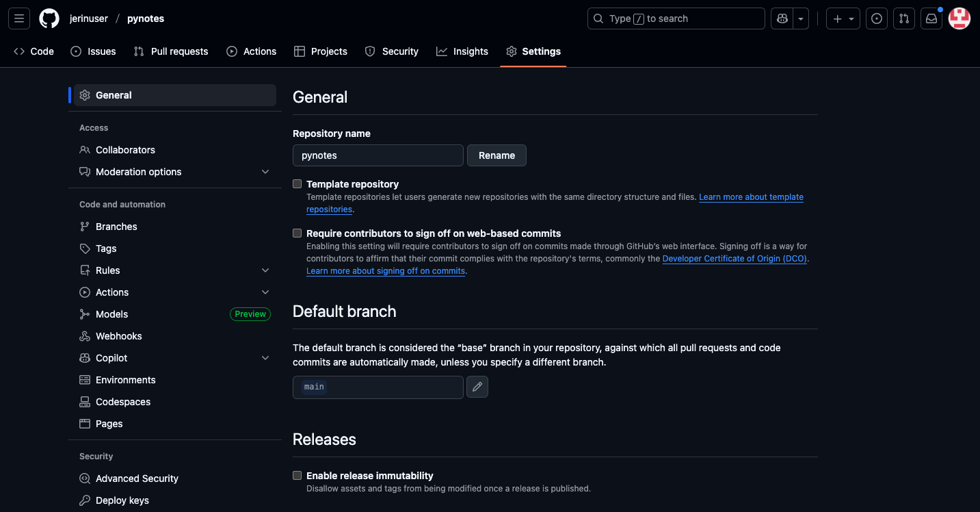Viewport: 980px width, 512px height.
Task: Click the pencil icon to rename default branch
Action: (x=477, y=387)
